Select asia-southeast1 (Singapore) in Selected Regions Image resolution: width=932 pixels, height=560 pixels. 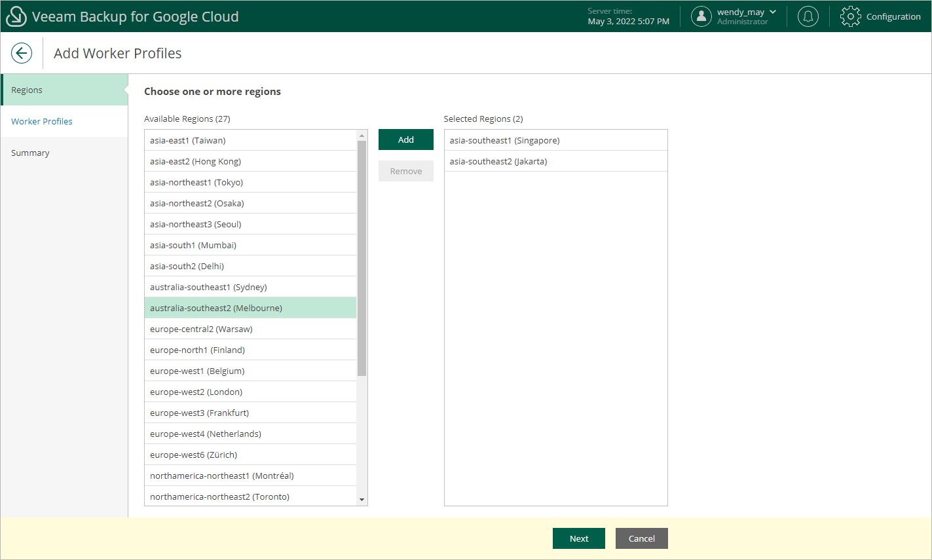coord(556,140)
